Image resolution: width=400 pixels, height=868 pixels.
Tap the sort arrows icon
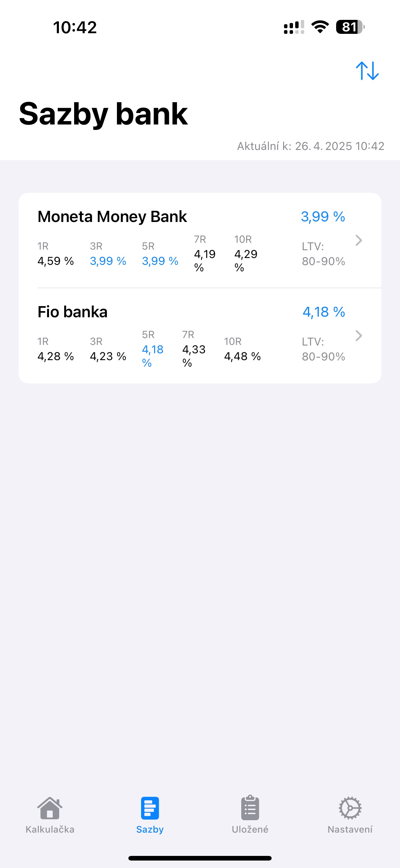(x=367, y=71)
